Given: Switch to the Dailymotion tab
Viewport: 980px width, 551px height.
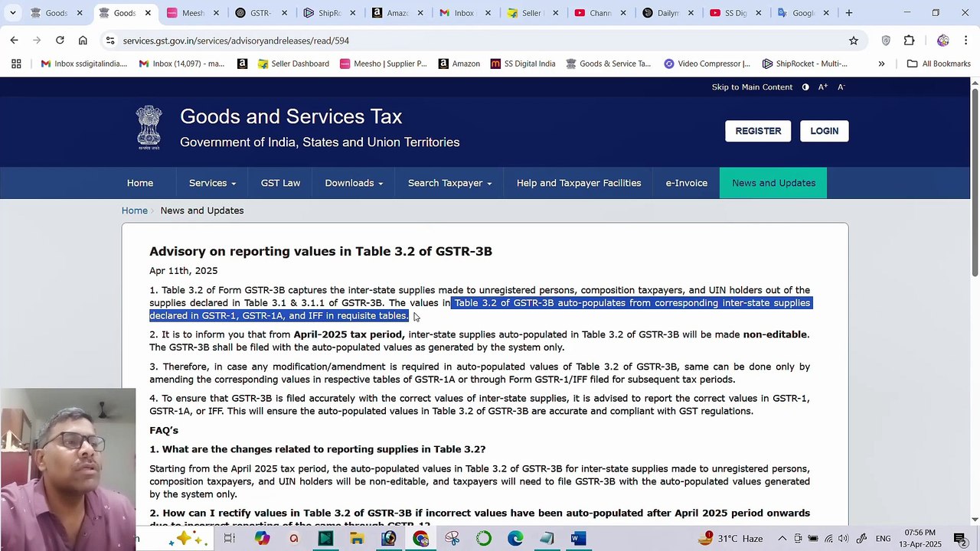Looking at the screenshot, I should (668, 13).
